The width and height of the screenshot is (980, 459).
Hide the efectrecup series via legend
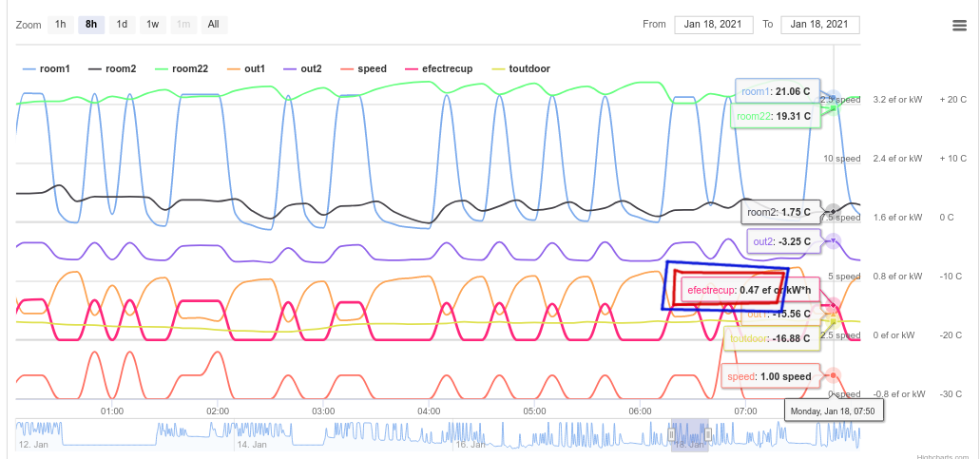click(x=437, y=68)
